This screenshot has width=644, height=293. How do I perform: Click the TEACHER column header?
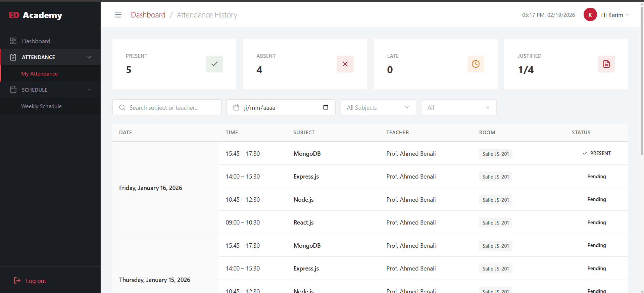(397, 133)
